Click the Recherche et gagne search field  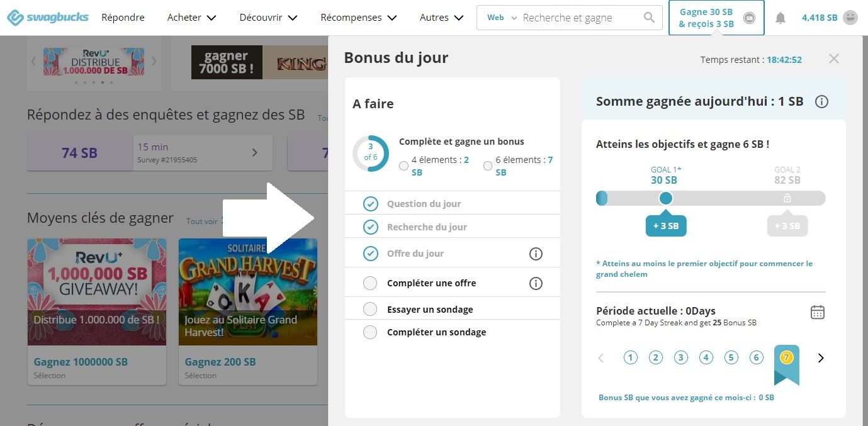click(579, 18)
